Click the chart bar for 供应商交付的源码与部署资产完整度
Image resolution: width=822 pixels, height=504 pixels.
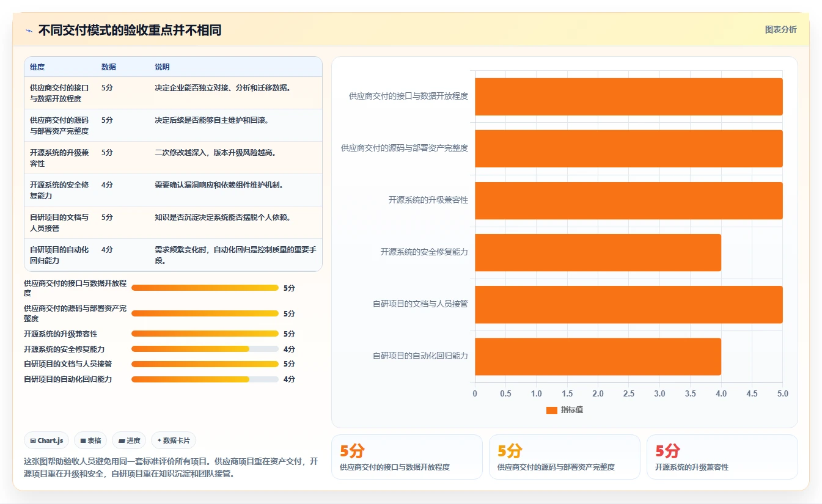click(629, 148)
